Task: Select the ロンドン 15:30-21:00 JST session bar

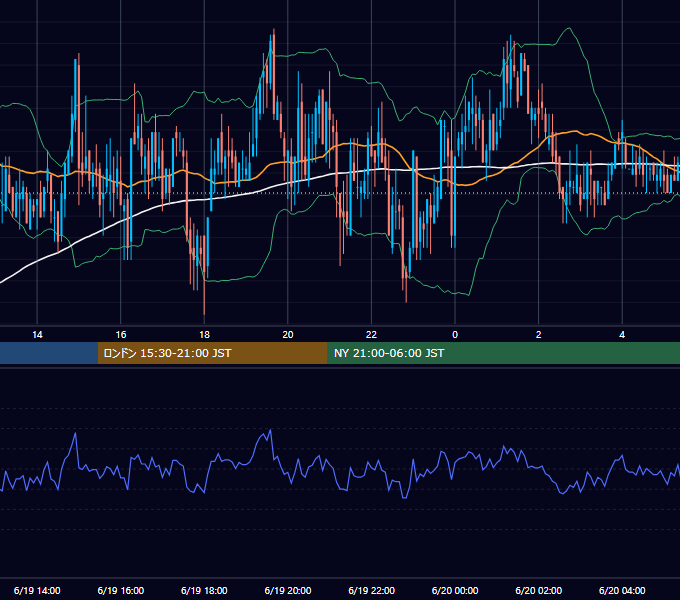Action: click(212, 353)
